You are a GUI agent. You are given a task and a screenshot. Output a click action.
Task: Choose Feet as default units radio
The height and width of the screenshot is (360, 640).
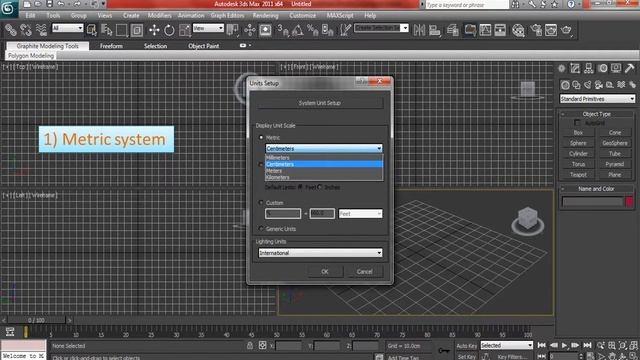[301, 187]
